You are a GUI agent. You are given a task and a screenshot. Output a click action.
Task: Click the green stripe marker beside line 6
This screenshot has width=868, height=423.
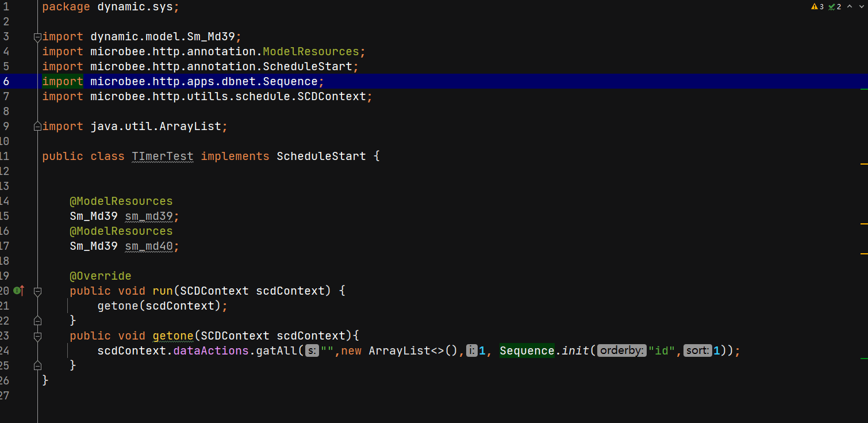point(863,89)
